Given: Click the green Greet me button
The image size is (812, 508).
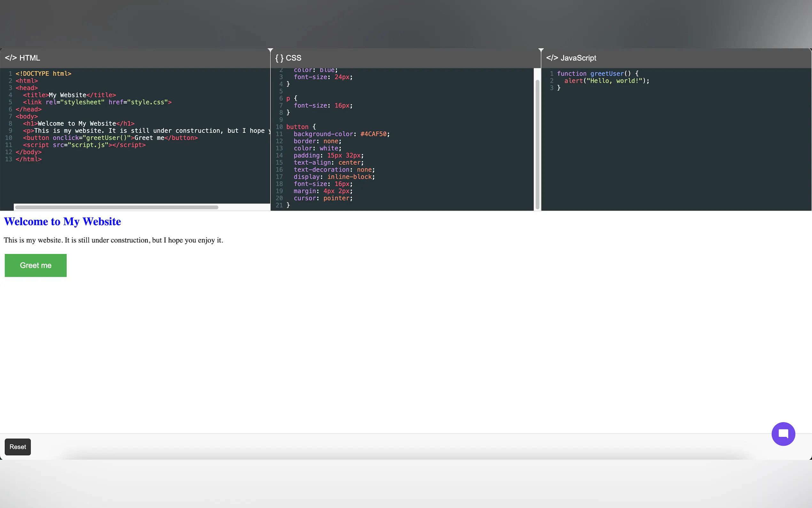Looking at the screenshot, I should coord(35,266).
